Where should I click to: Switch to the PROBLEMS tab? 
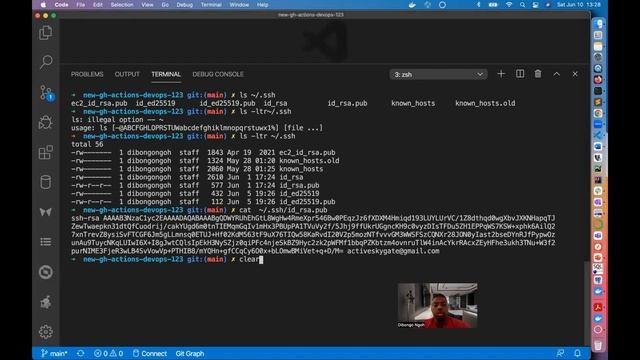pos(87,74)
